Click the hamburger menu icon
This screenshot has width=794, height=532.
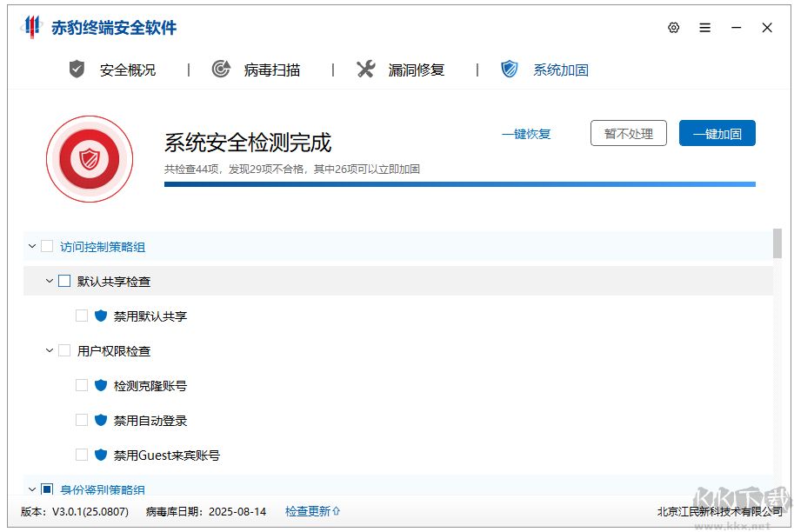click(x=704, y=27)
